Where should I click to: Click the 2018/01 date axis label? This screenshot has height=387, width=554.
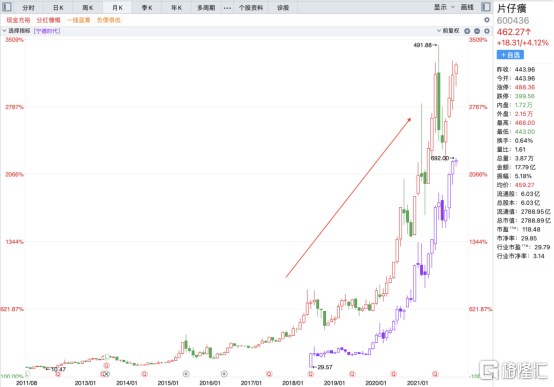pos(293,383)
